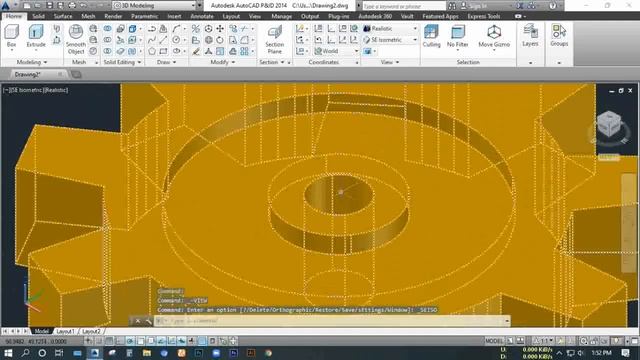The width and height of the screenshot is (640, 360).
Task: Toggle MODEL space button in status bar
Action: tap(494, 341)
